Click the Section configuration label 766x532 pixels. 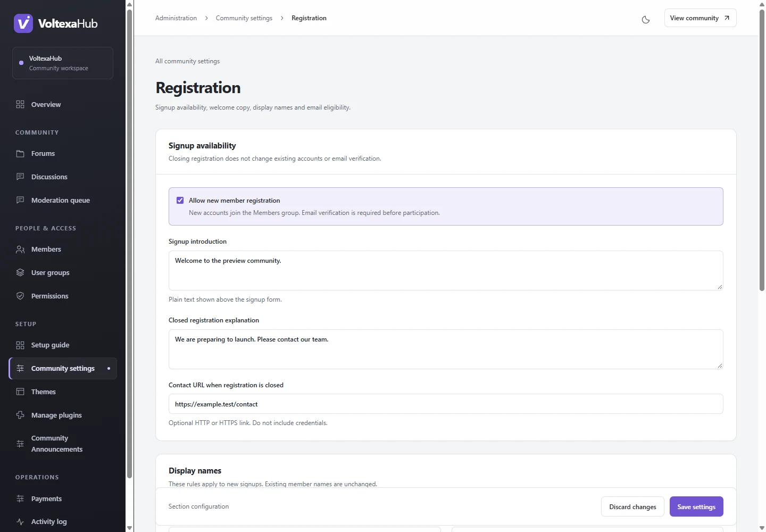click(198, 506)
